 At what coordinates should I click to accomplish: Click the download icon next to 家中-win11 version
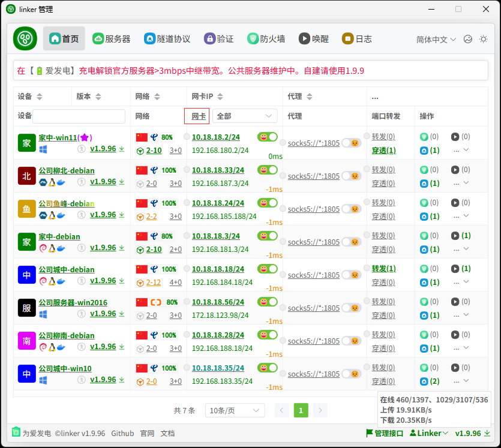click(x=122, y=149)
